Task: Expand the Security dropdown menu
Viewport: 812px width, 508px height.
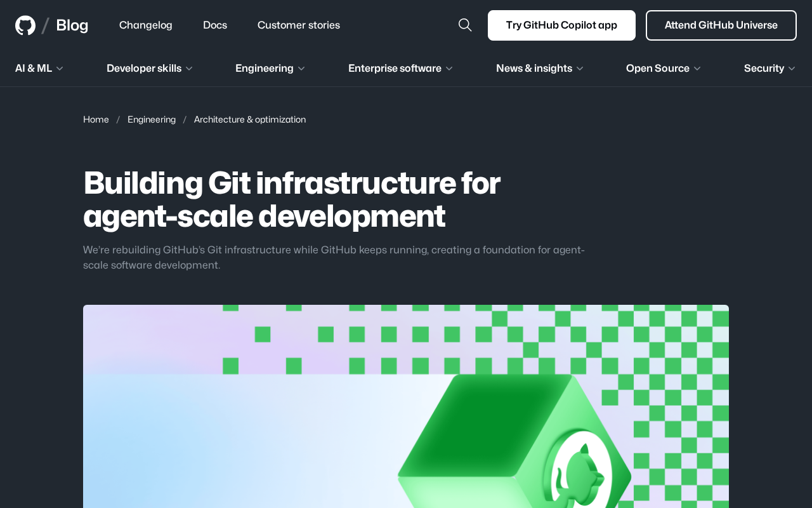Action: click(x=770, y=68)
